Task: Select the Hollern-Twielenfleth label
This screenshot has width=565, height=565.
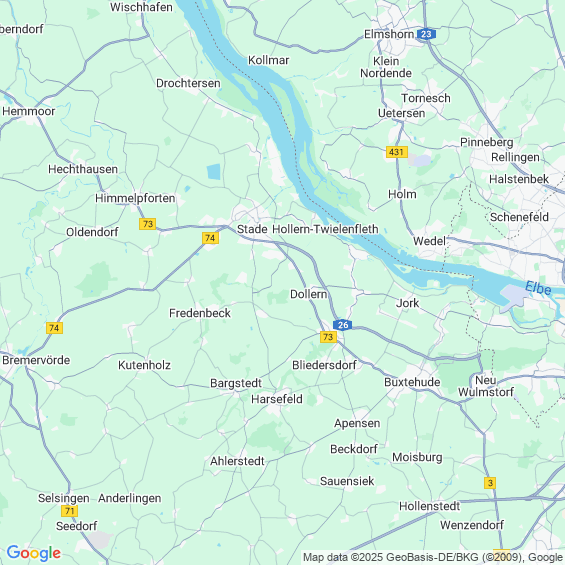Action: tap(325, 229)
